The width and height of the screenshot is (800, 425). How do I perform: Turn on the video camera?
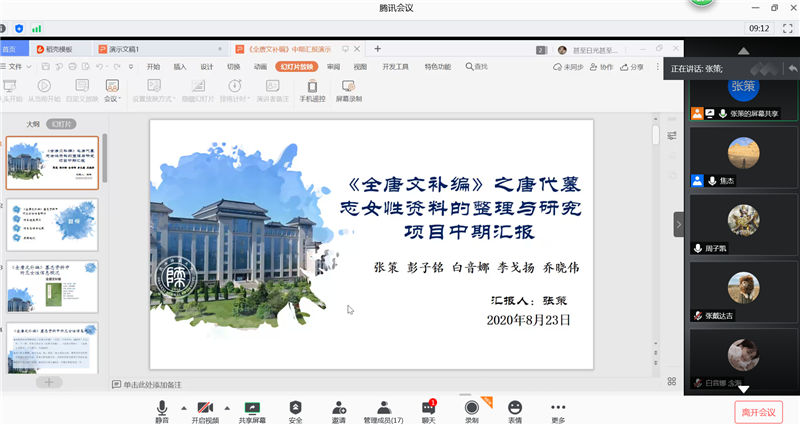click(x=205, y=409)
